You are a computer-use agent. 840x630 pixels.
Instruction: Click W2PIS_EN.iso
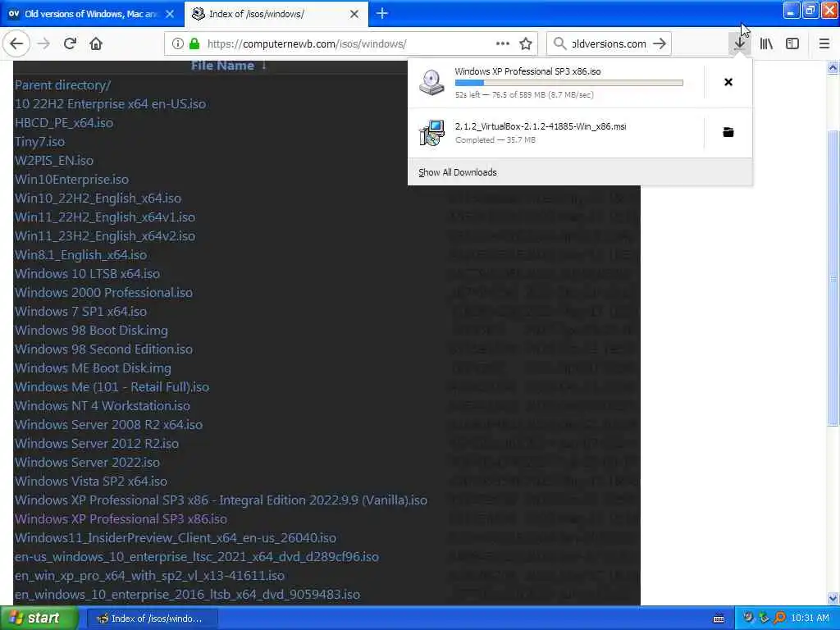point(54,161)
